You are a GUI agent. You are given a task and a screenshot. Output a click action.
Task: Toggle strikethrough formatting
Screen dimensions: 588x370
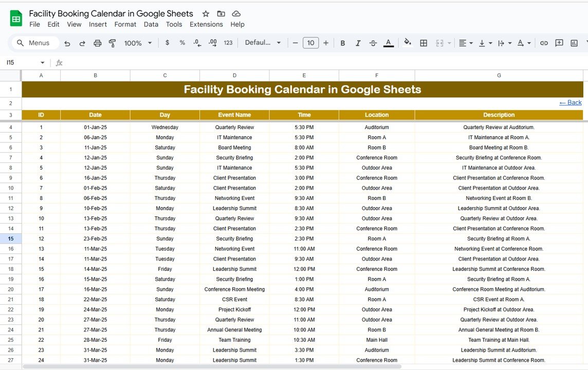[373, 43]
